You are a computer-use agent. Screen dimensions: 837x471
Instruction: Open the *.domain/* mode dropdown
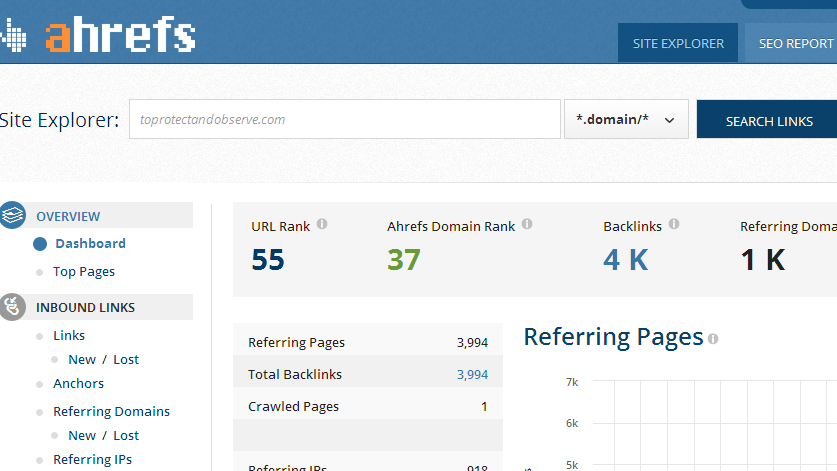pos(626,119)
